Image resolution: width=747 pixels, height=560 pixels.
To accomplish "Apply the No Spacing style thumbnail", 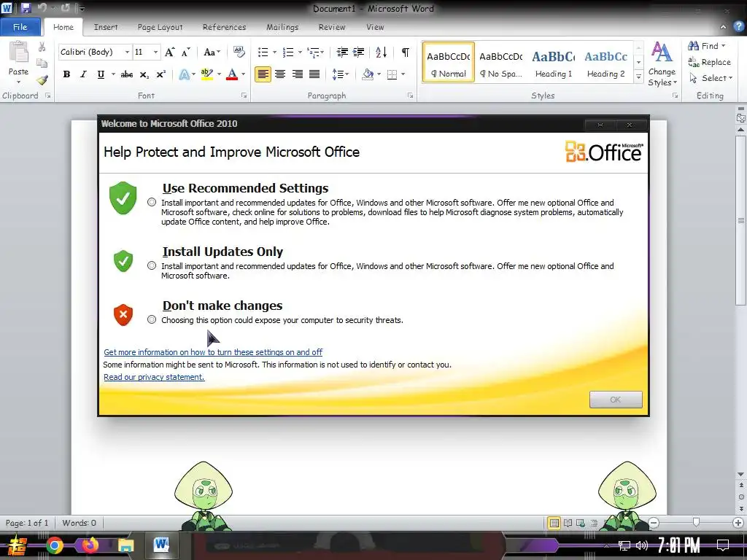I will pyautogui.click(x=501, y=63).
